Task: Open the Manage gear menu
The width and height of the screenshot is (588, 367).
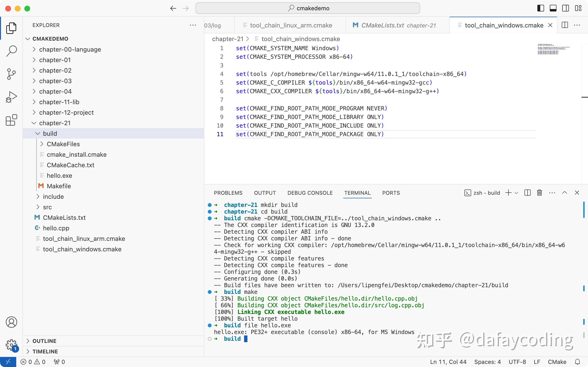Action: click(11, 345)
